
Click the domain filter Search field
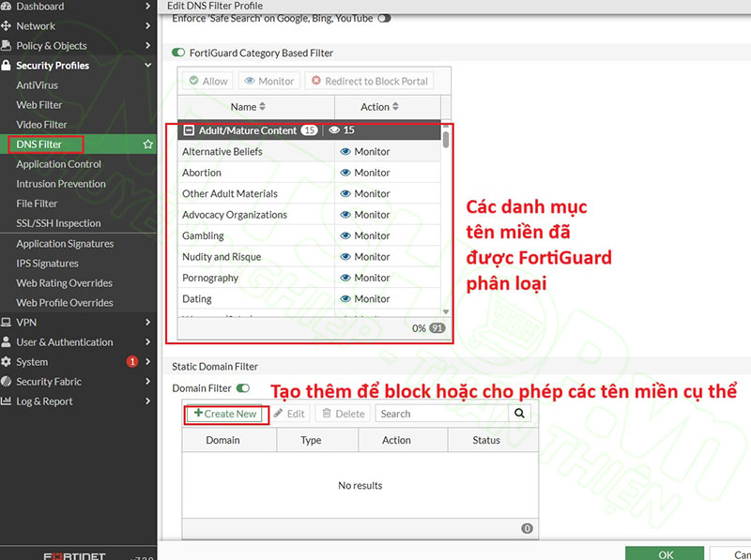[441, 414]
